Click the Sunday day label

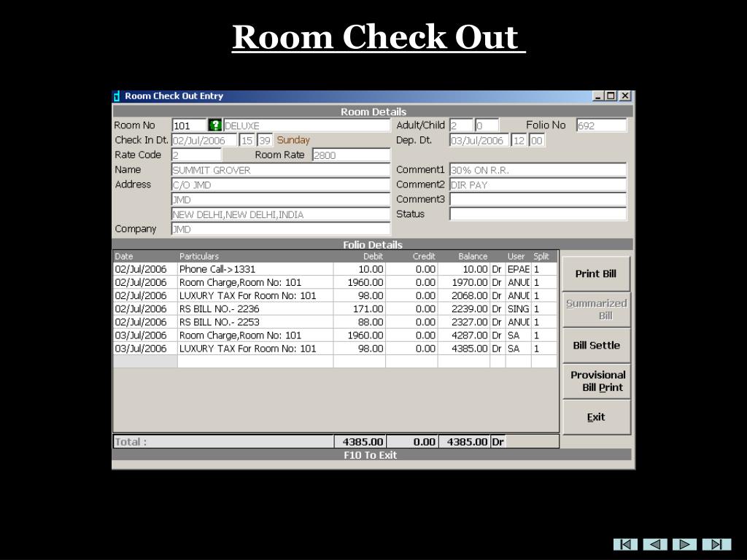pos(293,140)
